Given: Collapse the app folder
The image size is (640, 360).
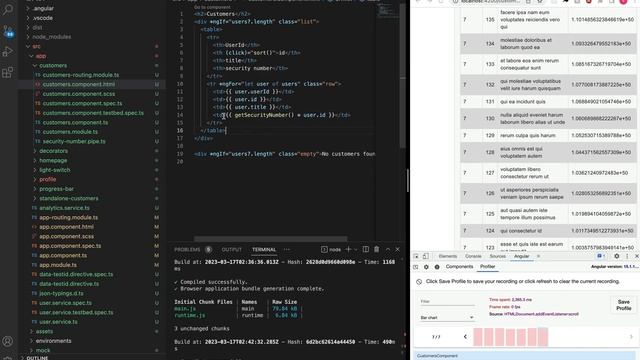Looking at the screenshot, I should click(x=41, y=56).
